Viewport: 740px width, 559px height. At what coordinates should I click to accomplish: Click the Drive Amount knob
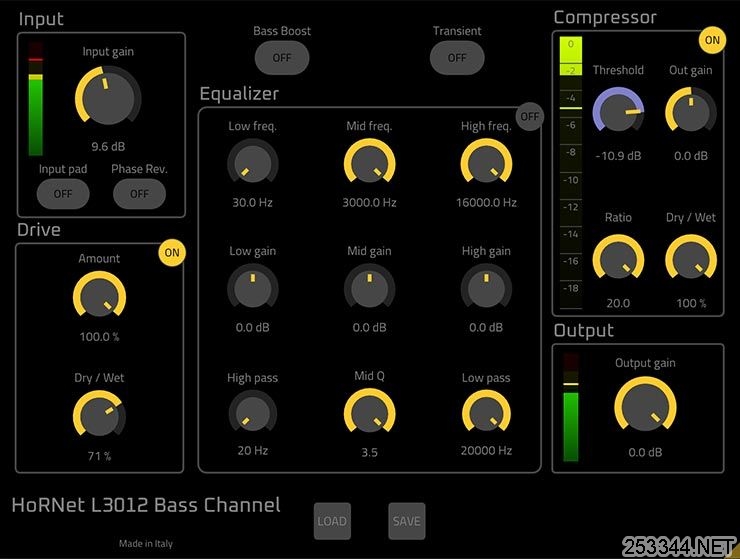99,295
